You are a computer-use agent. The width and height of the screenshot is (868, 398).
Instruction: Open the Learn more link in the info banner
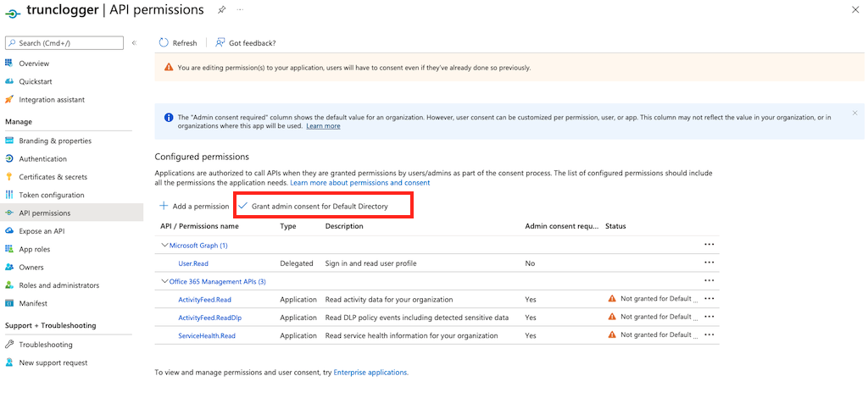pyautogui.click(x=323, y=126)
